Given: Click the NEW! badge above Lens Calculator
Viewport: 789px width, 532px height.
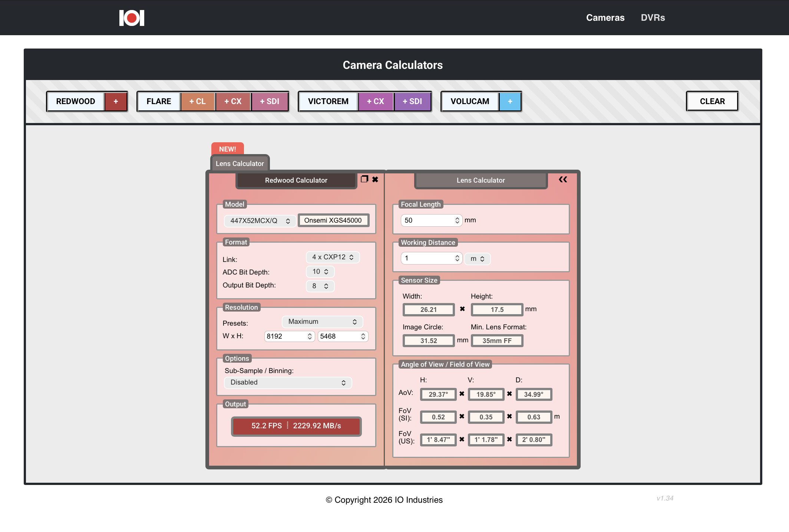Looking at the screenshot, I should point(227,149).
